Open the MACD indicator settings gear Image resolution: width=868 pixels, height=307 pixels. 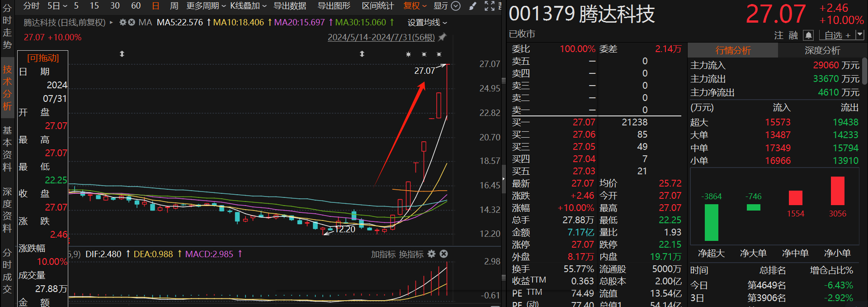pyautogui.click(x=432, y=254)
